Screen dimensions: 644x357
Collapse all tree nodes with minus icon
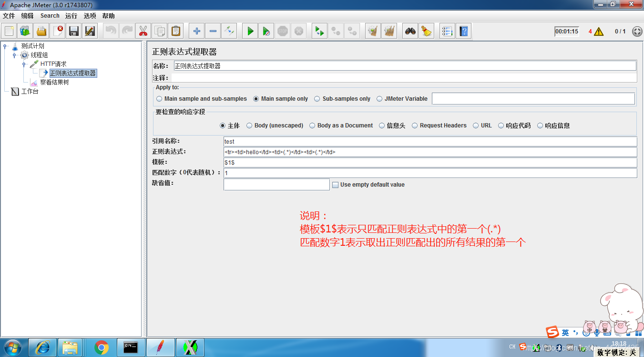click(x=213, y=31)
